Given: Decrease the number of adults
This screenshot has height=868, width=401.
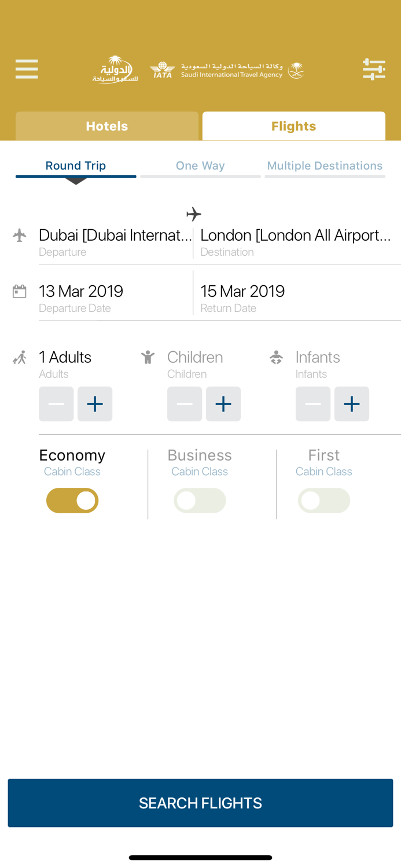Looking at the screenshot, I should point(56,404).
